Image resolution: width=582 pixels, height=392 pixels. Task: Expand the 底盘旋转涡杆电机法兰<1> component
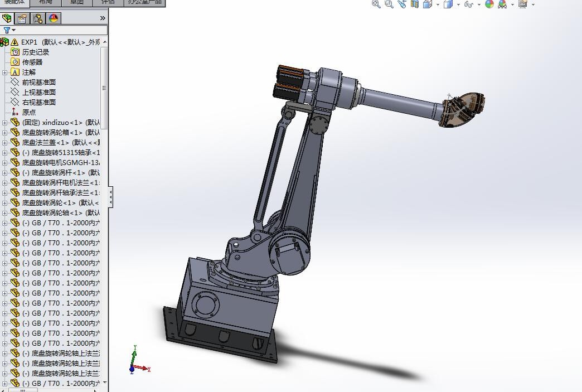pyautogui.click(x=4, y=183)
